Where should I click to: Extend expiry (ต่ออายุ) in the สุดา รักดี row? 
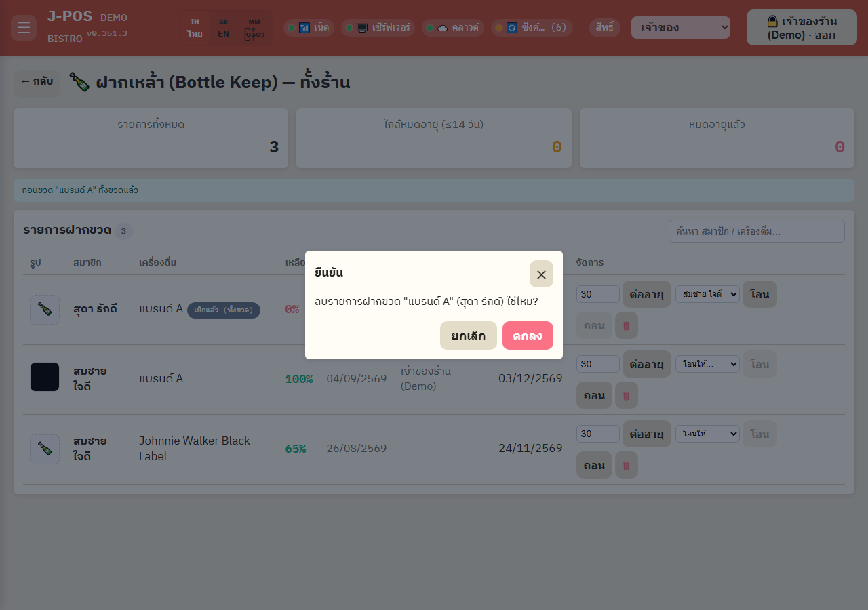coord(647,294)
